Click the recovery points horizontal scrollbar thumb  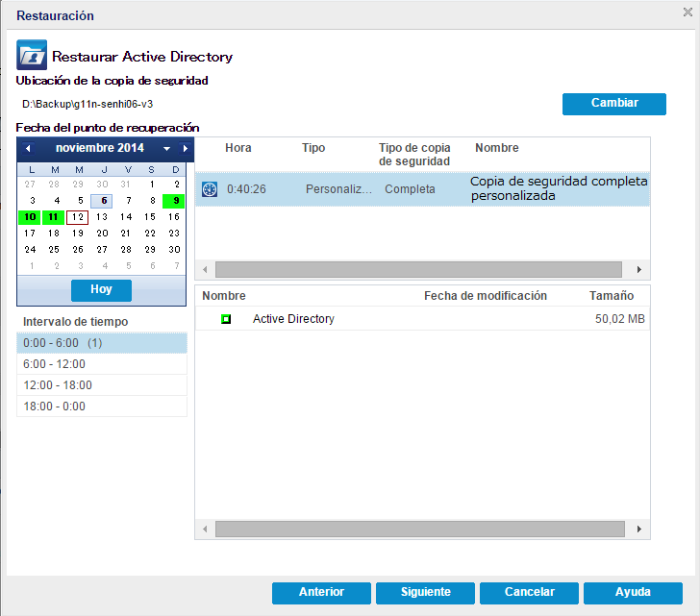tap(419, 269)
